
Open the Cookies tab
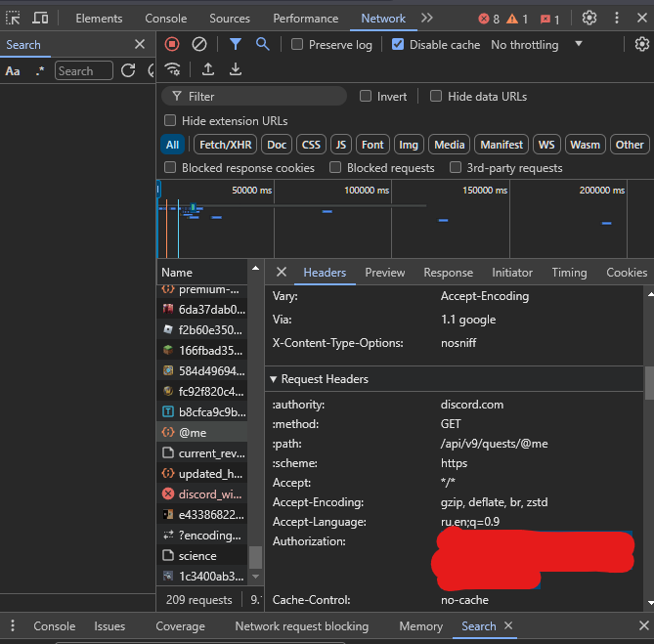627,273
